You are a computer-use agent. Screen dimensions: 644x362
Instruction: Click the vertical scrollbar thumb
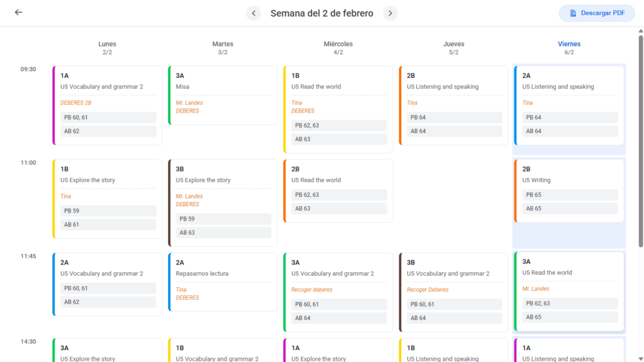pos(641,141)
